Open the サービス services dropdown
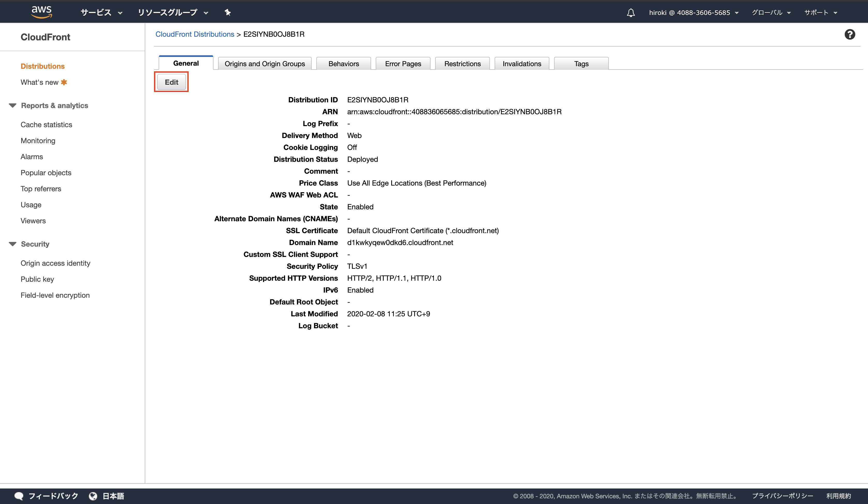The image size is (868, 504). tap(101, 13)
